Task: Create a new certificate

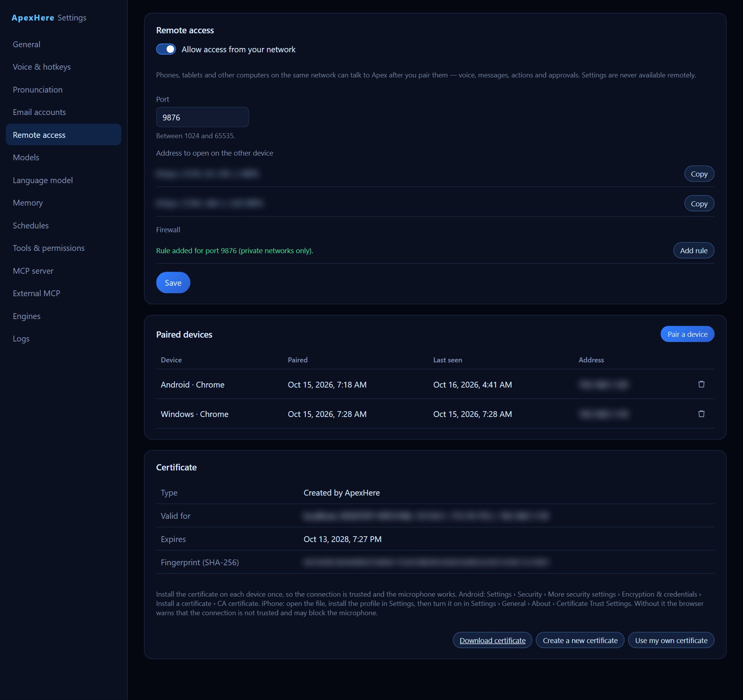Action: [x=580, y=640]
